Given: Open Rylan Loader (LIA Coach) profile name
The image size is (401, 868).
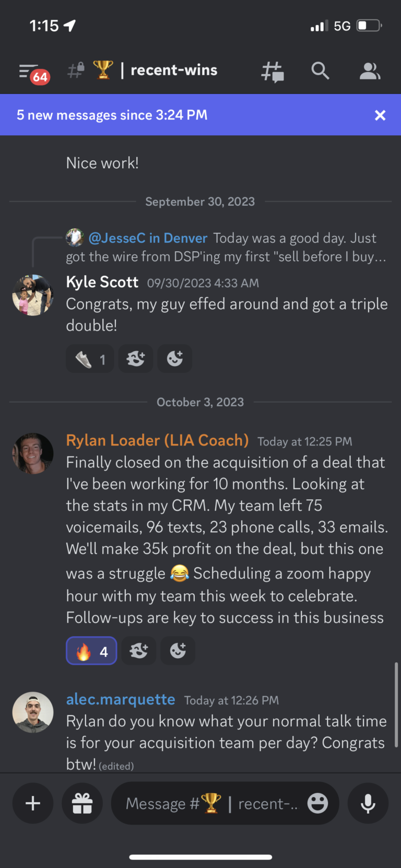Looking at the screenshot, I should [x=157, y=441].
